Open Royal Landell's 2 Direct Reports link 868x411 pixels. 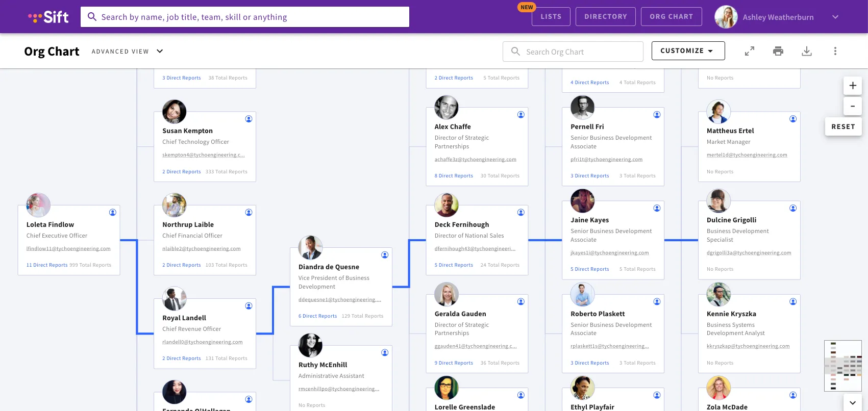click(x=182, y=358)
